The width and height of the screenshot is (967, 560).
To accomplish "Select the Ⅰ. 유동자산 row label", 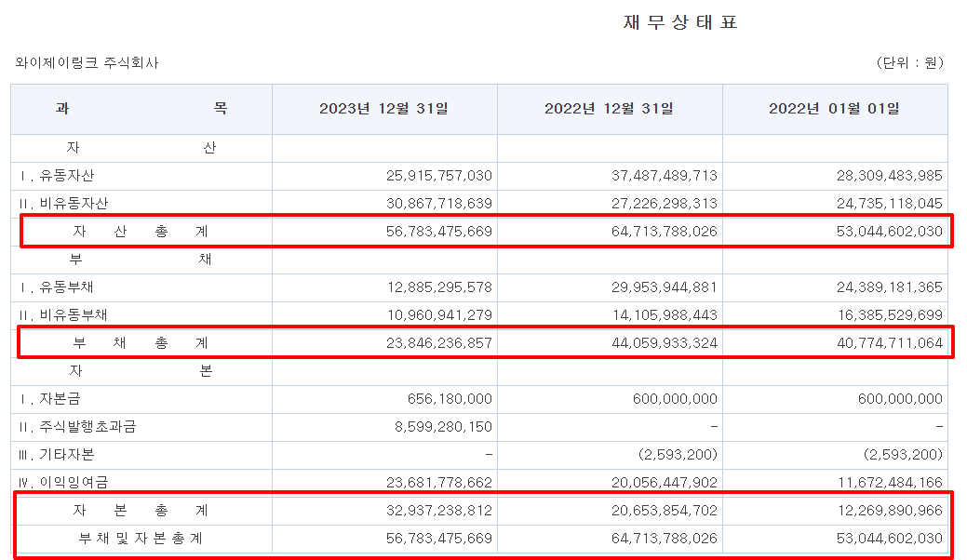I will [57, 176].
